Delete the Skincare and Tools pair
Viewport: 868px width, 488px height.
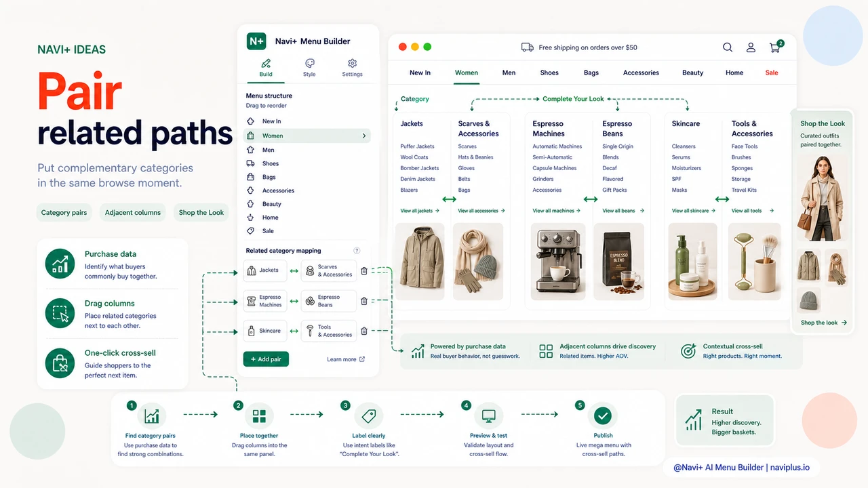[x=364, y=331]
